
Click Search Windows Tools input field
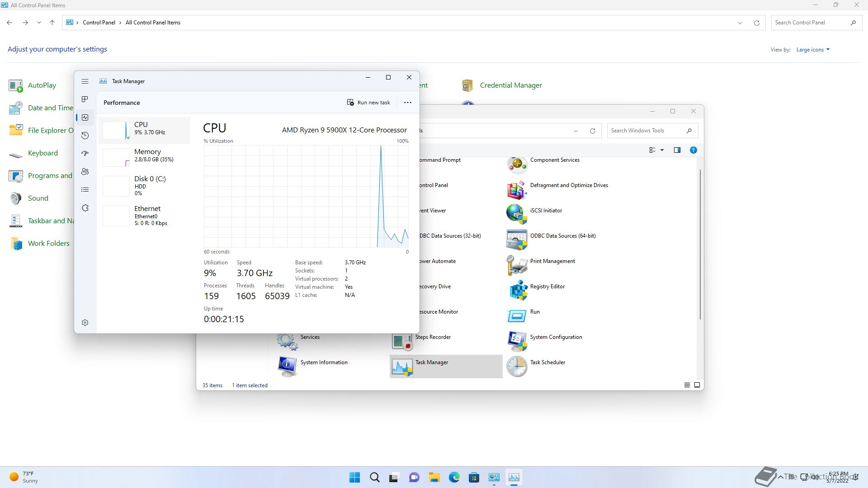[x=652, y=131]
